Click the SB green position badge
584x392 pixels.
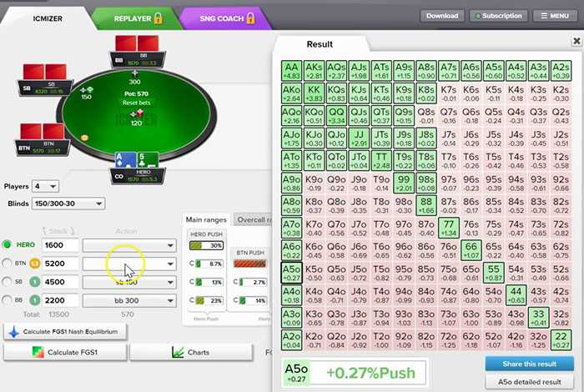(x=35, y=282)
